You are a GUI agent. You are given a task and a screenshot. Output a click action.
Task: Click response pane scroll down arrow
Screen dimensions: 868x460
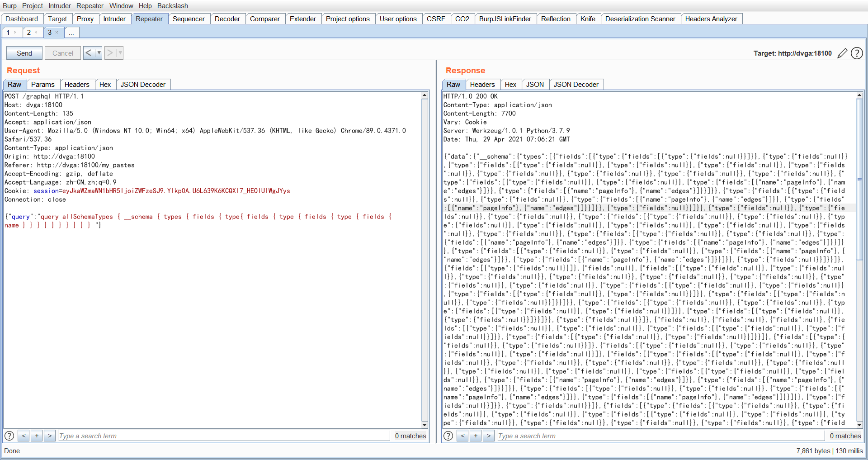point(859,425)
